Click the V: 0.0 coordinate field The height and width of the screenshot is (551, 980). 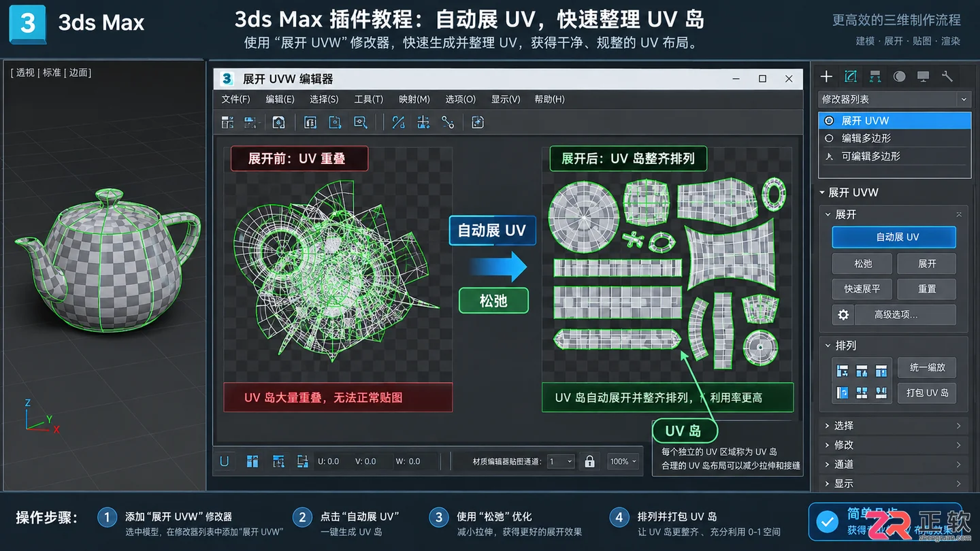coord(366,461)
